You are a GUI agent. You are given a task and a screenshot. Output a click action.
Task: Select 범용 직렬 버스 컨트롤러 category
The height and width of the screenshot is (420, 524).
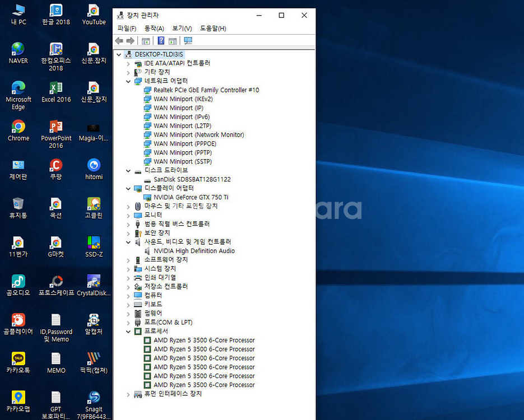[177, 224]
